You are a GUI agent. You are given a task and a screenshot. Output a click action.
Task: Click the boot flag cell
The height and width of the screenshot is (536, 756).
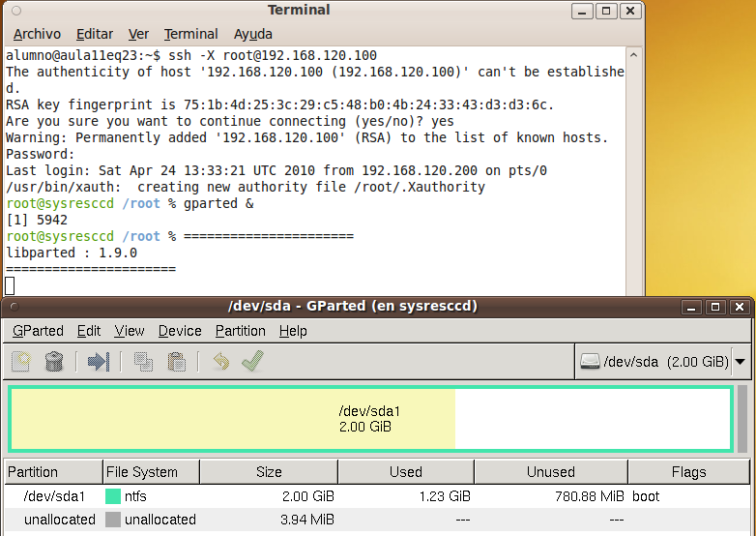[x=646, y=496]
